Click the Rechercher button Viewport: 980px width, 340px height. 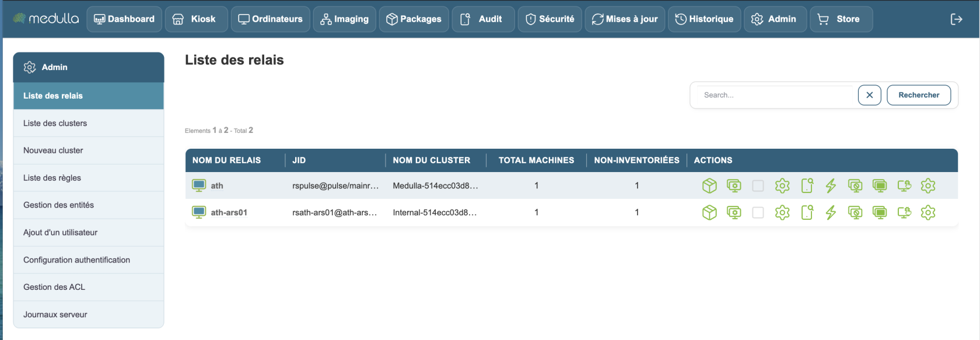pyautogui.click(x=919, y=95)
